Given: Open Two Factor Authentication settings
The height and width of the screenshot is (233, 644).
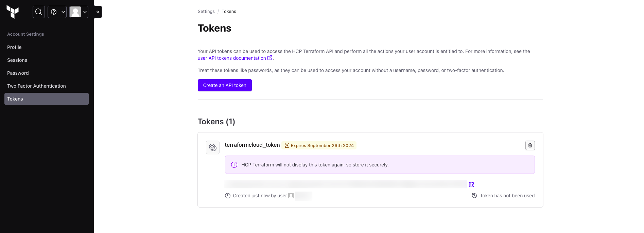Looking at the screenshot, I should [36, 86].
